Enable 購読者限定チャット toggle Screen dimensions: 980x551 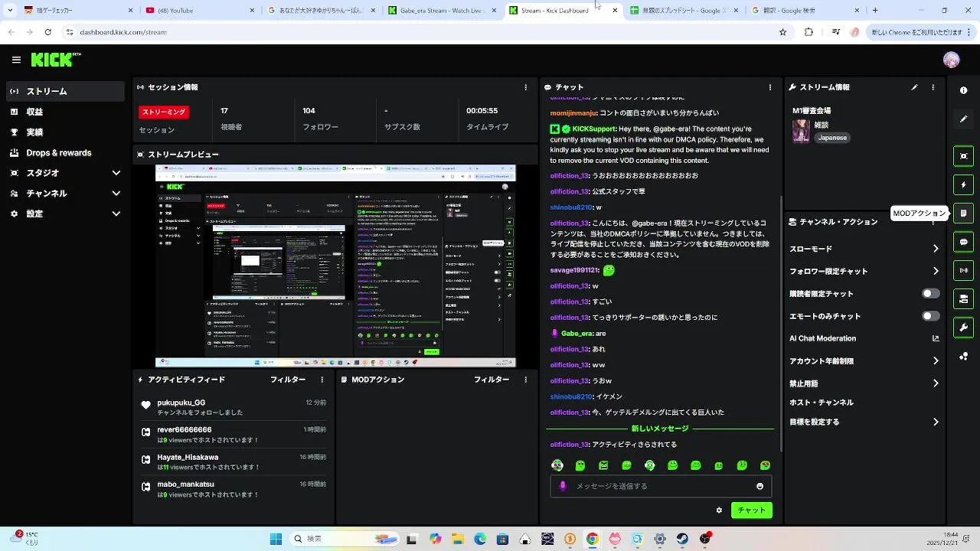pos(930,294)
